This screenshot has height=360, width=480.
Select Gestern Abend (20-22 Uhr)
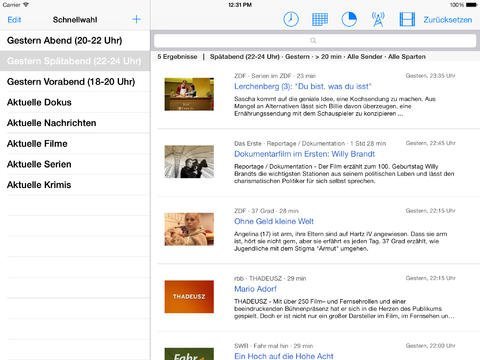(x=75, y=41)
